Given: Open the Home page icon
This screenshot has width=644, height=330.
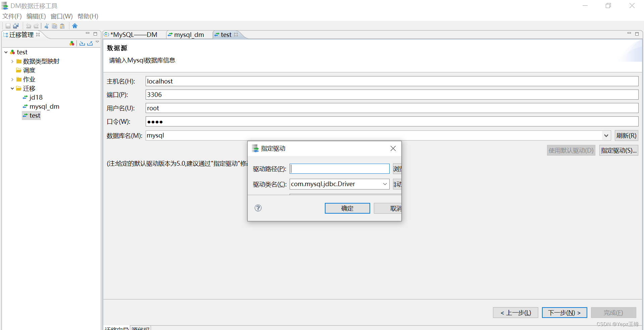Looking at the screenshot, I should pyautogui.click(x=75, y=26).
